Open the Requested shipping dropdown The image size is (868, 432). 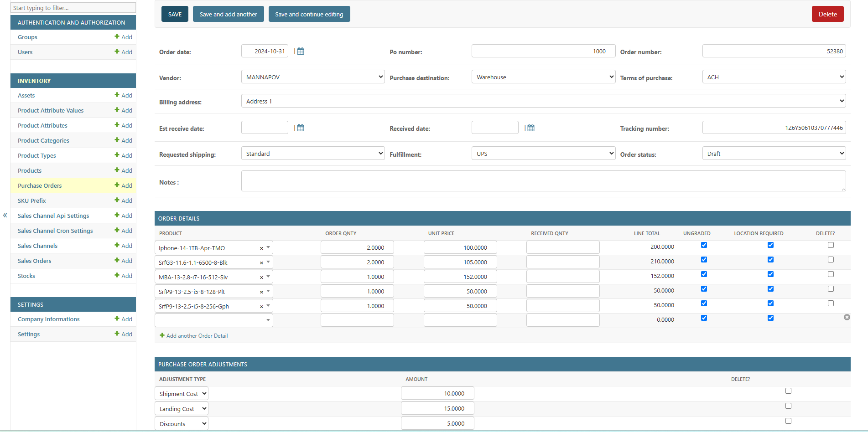(x=313, y=153)
